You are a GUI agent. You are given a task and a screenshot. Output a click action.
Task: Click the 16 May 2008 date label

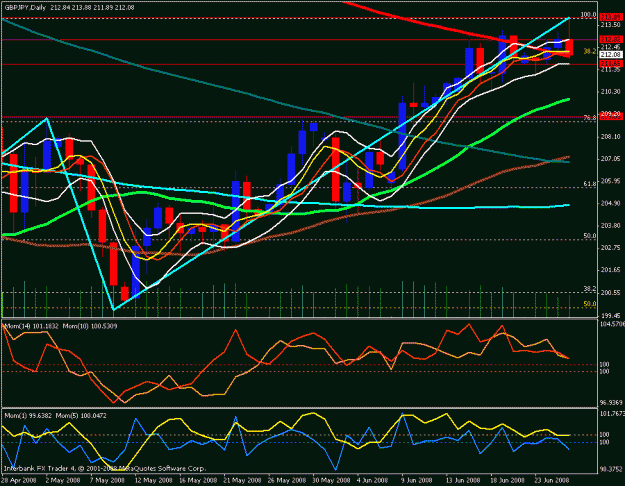(x=198, y=480)
